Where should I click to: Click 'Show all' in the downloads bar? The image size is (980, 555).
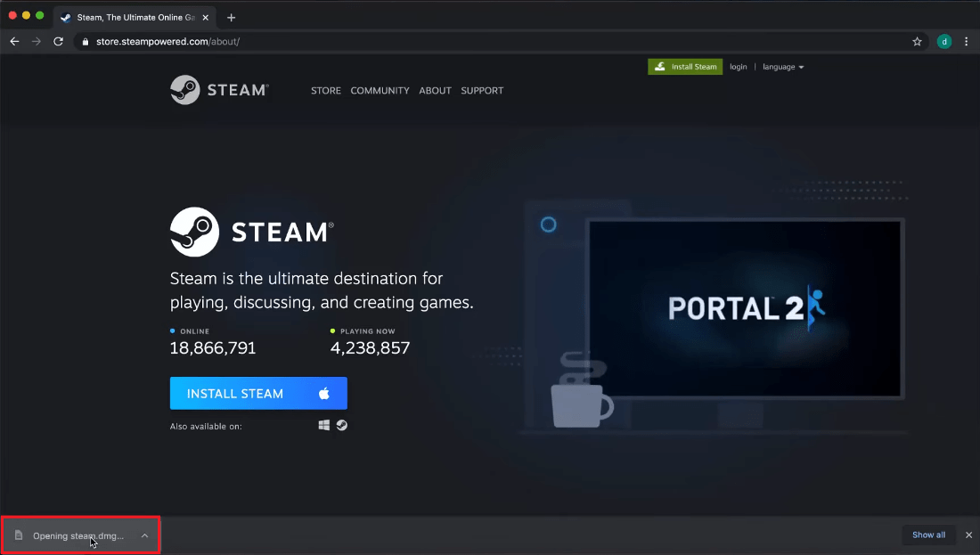point(928,535)
